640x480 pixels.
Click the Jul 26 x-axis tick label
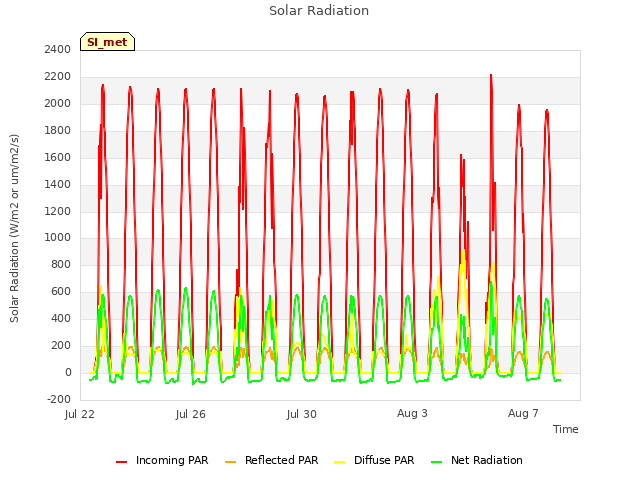pyautogui.click(x=191, y=414)
